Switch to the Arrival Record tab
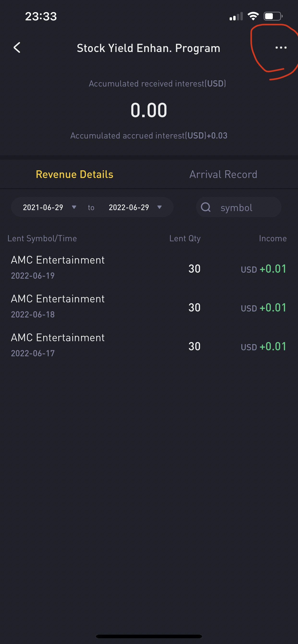298x644 pixels. point(223,174)
